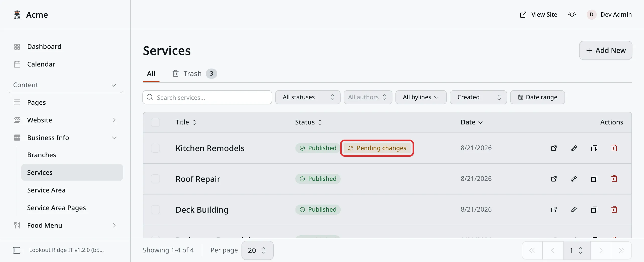Screen dimensions: 644x262
Task: Open the All bylines dropdown
Action: click(421, 97)
